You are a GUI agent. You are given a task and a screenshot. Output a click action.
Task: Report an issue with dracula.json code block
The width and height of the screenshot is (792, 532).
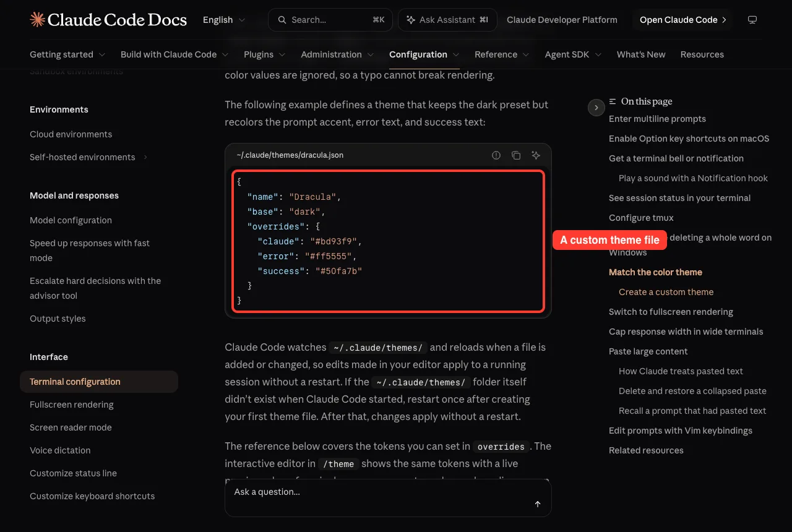(496, 155)
